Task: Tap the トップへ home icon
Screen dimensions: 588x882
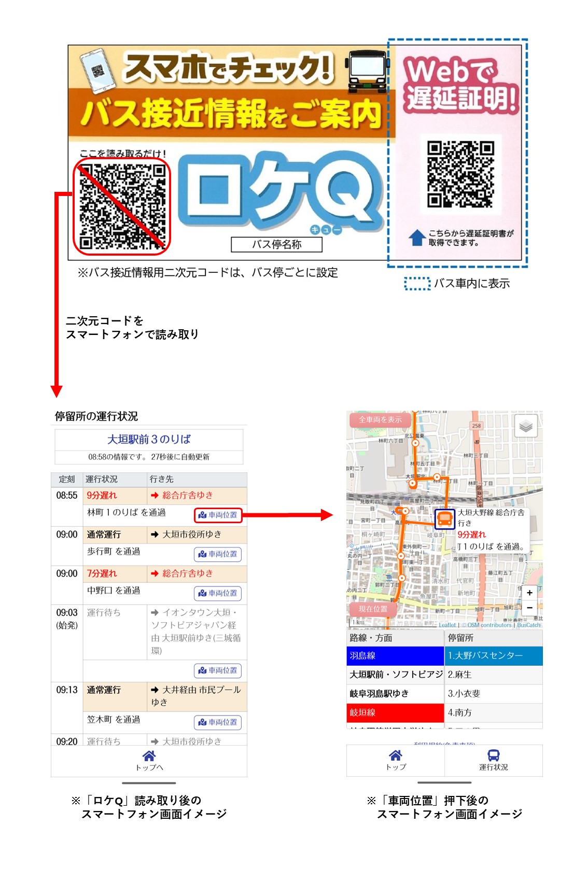Action: tap(149, 756)
